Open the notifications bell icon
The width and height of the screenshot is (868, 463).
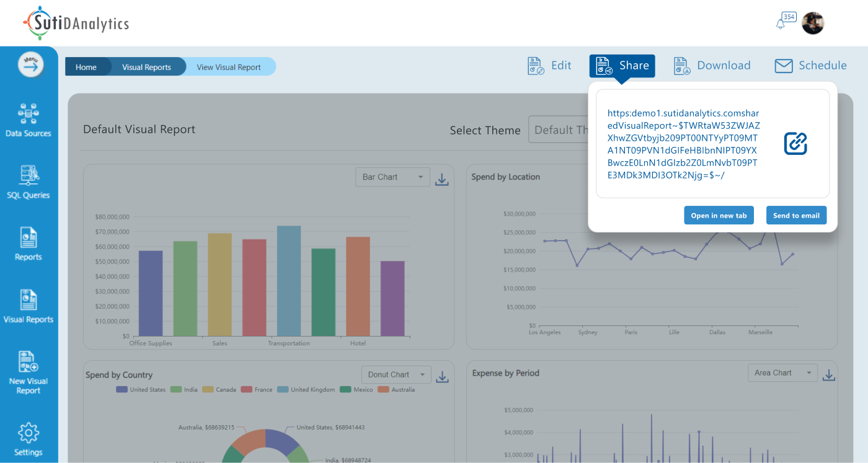pos(781,24)
